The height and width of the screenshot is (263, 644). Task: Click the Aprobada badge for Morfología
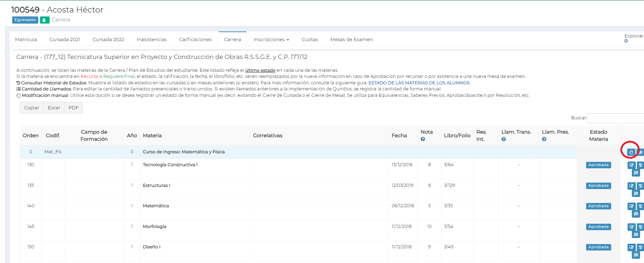(x=598, y=227)
